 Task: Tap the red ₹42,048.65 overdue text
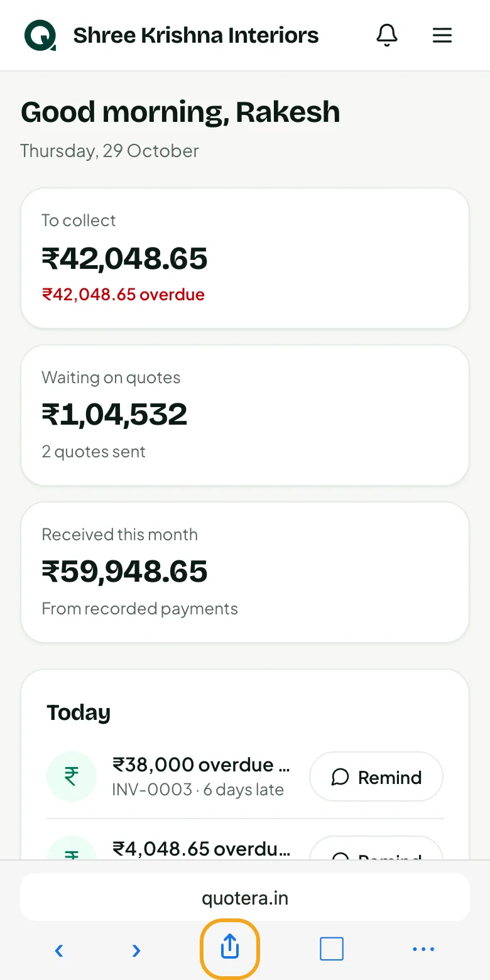(x=123, y=295)
